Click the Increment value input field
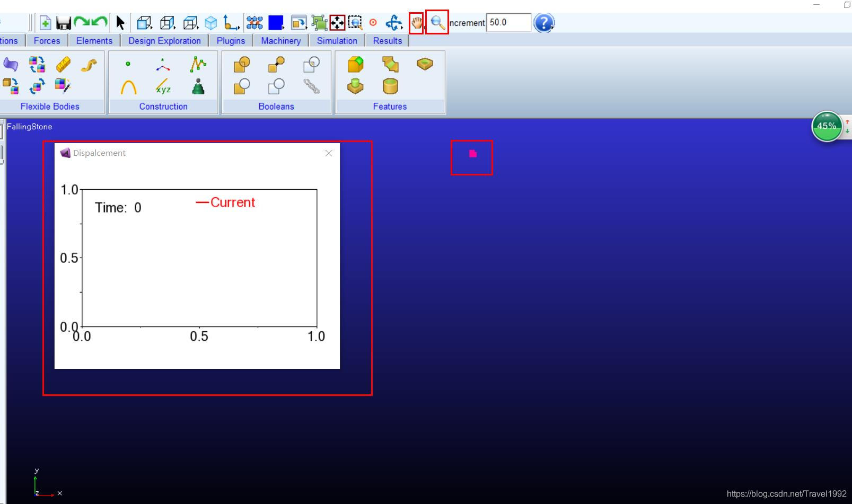 coord(508,23)
